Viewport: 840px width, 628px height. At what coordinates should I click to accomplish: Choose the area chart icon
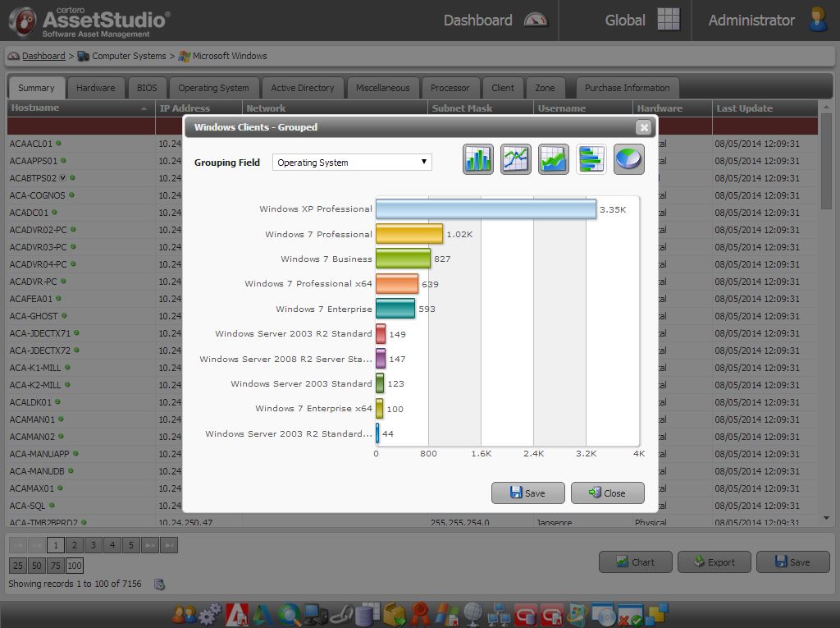tap(554, 159)
